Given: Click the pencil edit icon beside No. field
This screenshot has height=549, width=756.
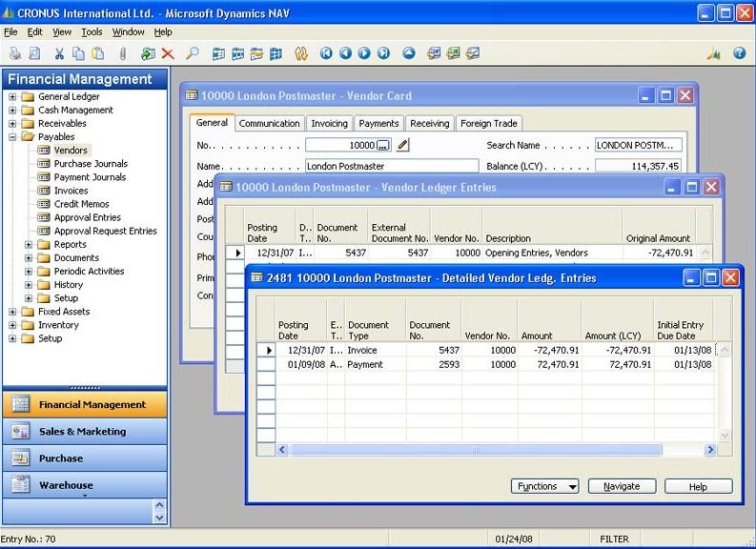Looking at the screenshot, I should tap(403, 145).
